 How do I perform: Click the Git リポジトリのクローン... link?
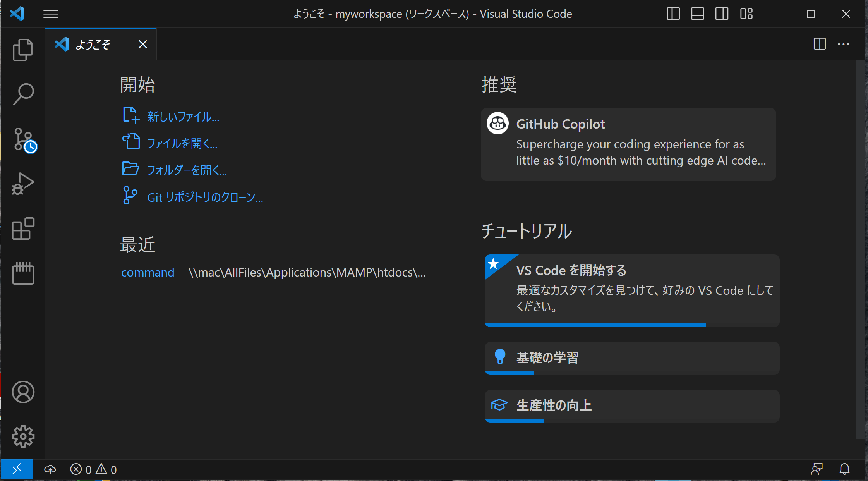point(205,198)
